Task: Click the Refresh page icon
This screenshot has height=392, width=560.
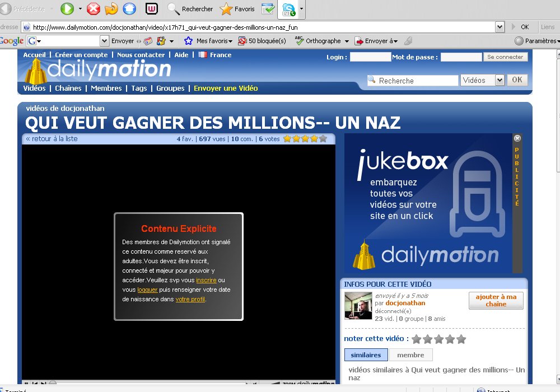Action: pyautogui.click(x=111, y=9)
